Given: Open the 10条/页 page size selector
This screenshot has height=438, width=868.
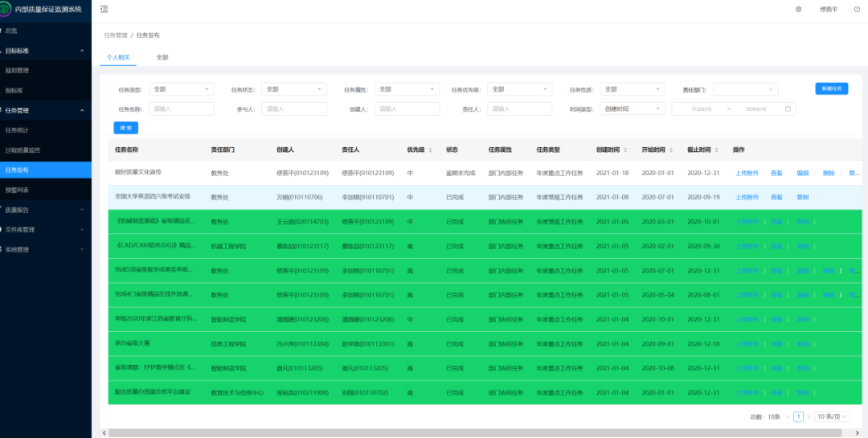Looking at the screenshot, I should click(833, 416).
